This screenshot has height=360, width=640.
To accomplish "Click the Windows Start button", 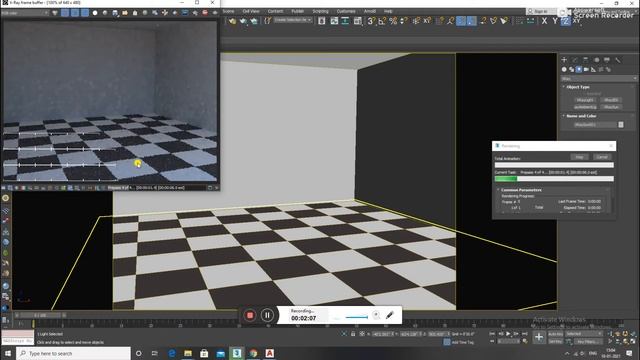I will 8,353.
